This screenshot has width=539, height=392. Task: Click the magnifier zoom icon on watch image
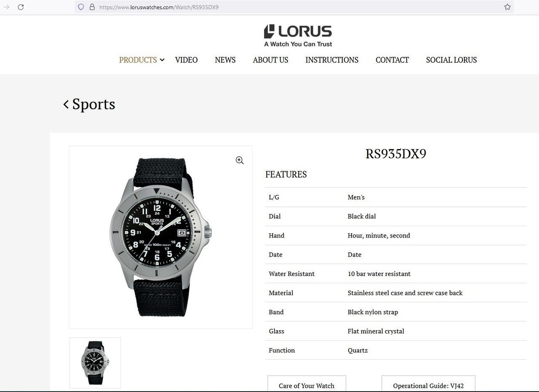pyautogui.click(x=240, y=160)
